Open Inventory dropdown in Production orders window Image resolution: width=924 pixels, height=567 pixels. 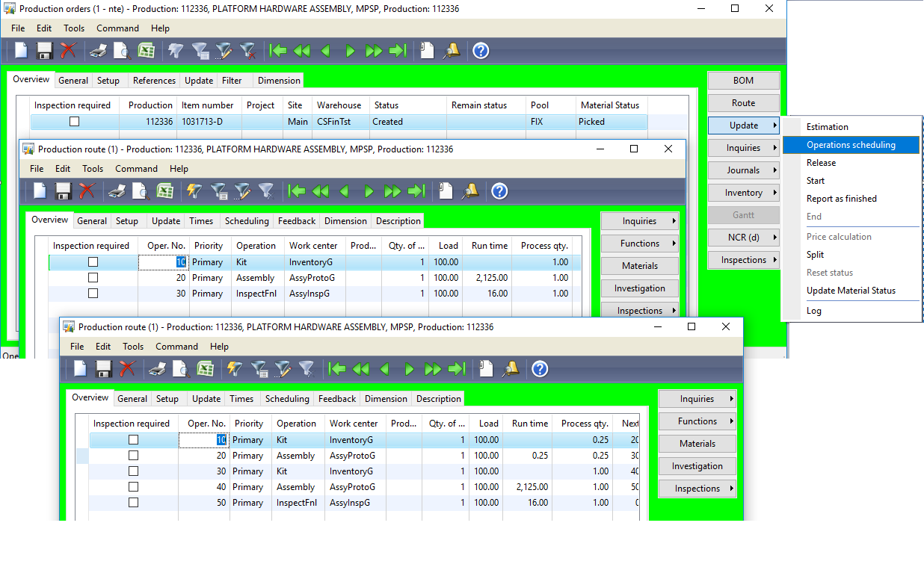coord(744,193)
